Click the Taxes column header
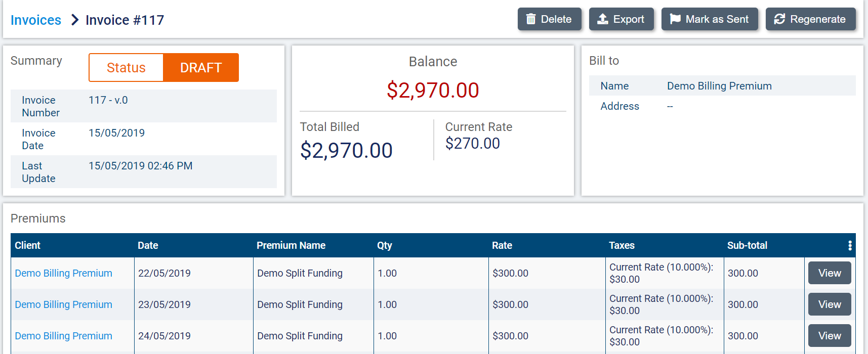The image size is (868, 354). pyautogui.click(x=622, y=245)
